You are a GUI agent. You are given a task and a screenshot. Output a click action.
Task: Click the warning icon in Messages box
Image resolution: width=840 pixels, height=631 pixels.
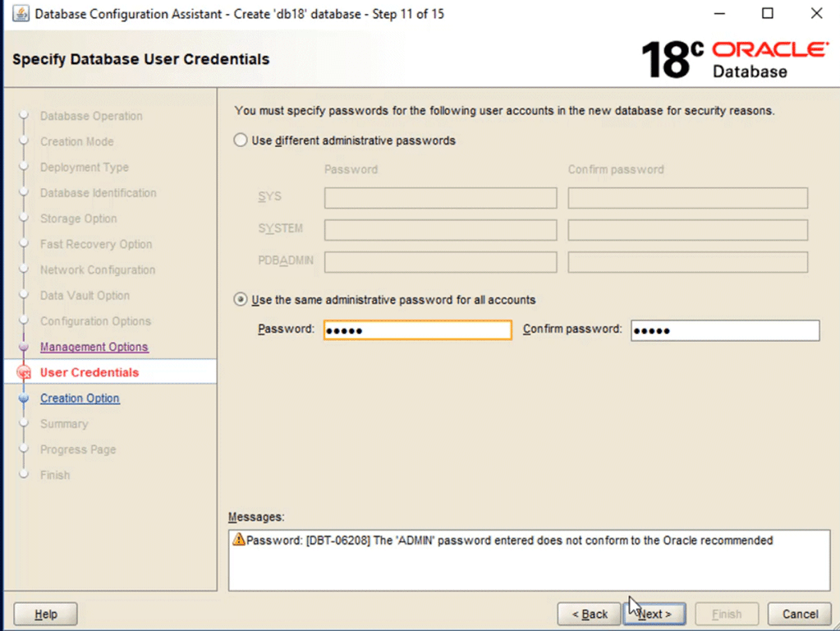pos(238,539)
